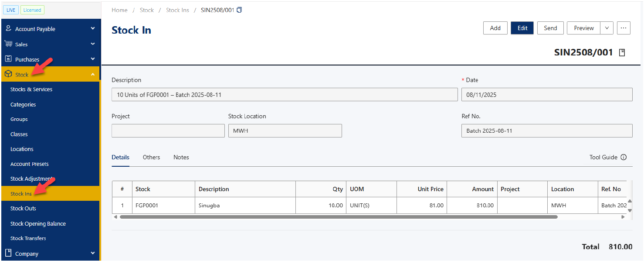
Task: Go to Stock breadcrumb link
Action: click(x=147, y=10)
